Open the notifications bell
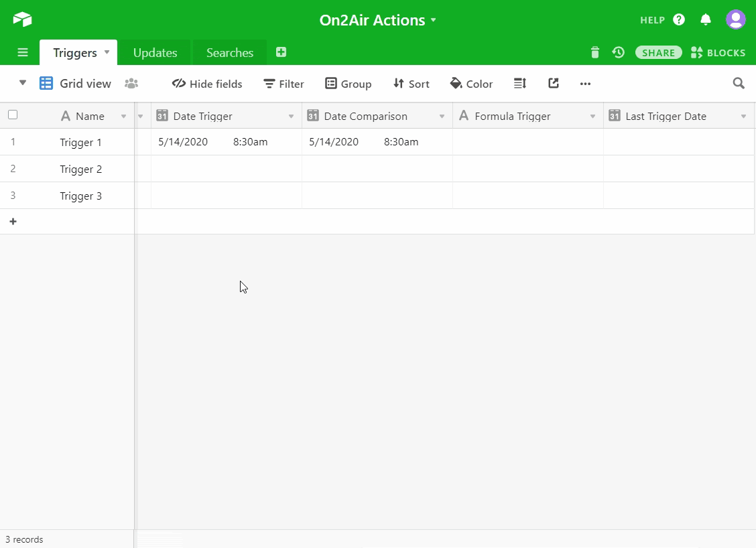This screenshot has width=756, height=548. point(705,19)
